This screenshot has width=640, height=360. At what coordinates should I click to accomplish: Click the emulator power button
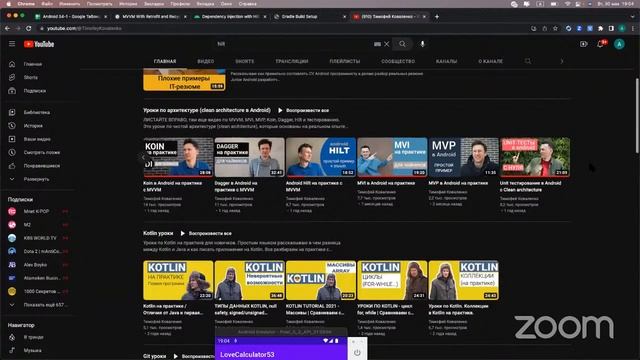(x=357, y=352)
